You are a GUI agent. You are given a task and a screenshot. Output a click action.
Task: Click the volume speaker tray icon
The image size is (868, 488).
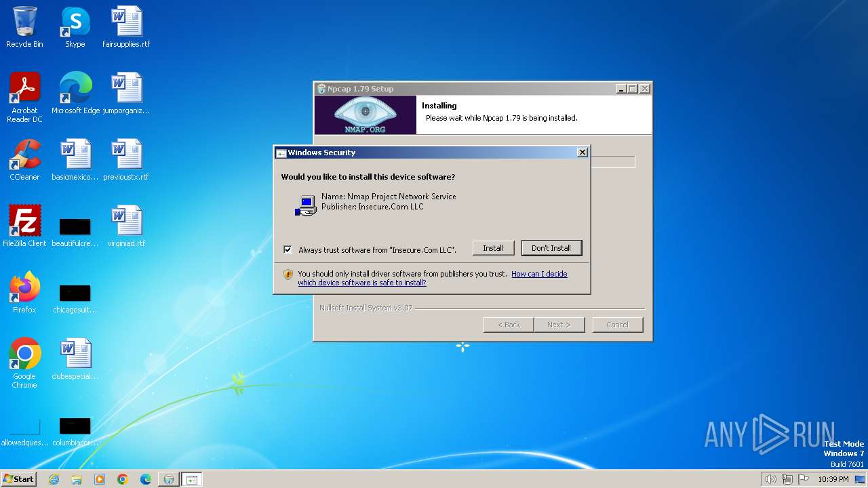(x=771, y=479)
